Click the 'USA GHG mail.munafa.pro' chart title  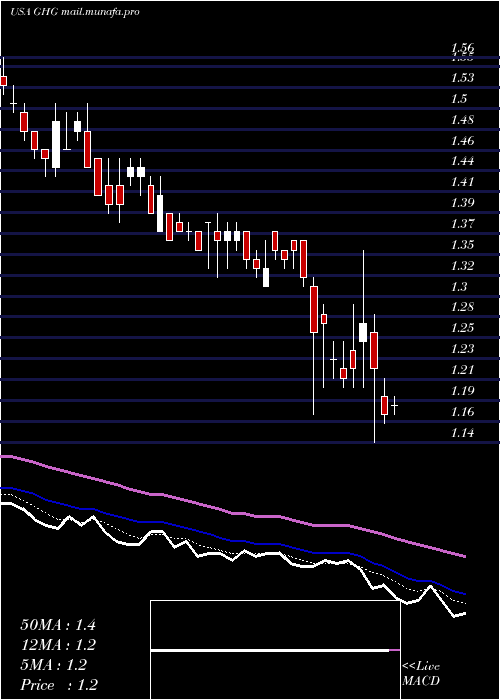[x=75, y=12]
